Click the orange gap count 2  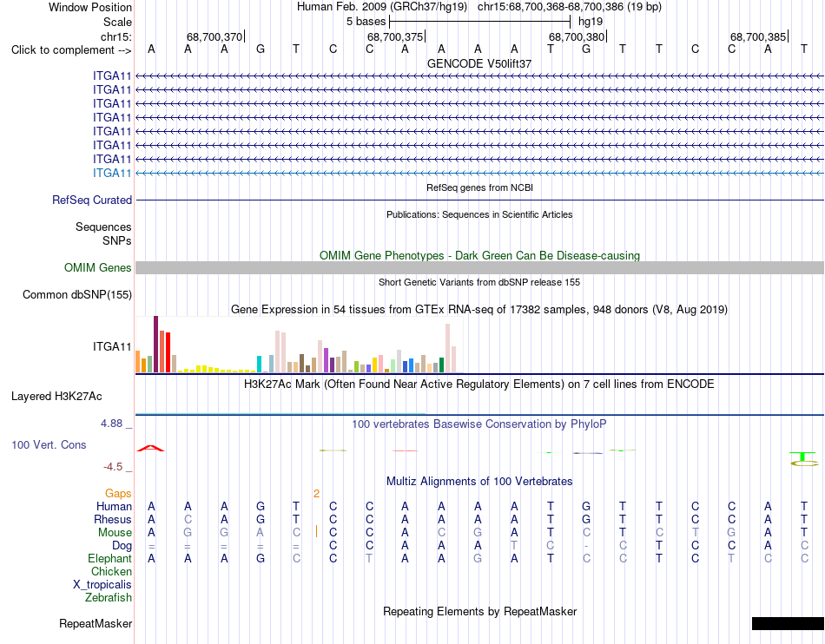coord(316,493)
